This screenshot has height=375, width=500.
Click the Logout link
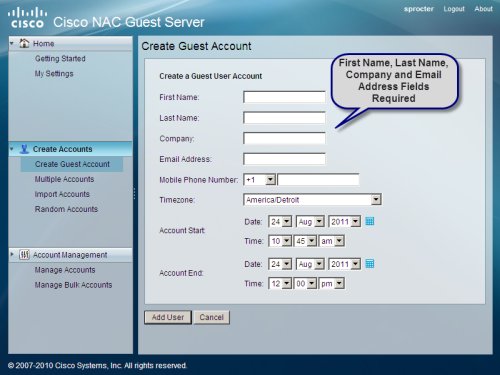coord(454,9)
